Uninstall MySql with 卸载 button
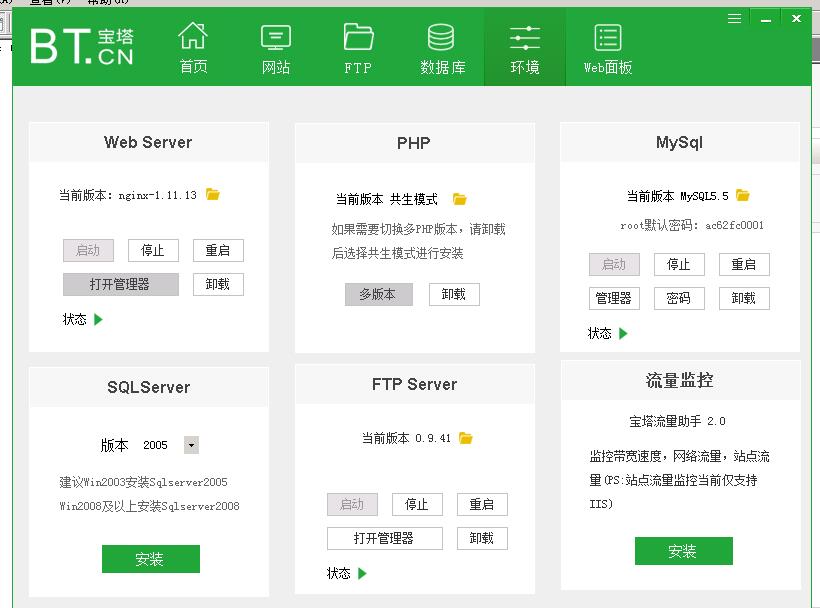820x608 pixels. 744,299
